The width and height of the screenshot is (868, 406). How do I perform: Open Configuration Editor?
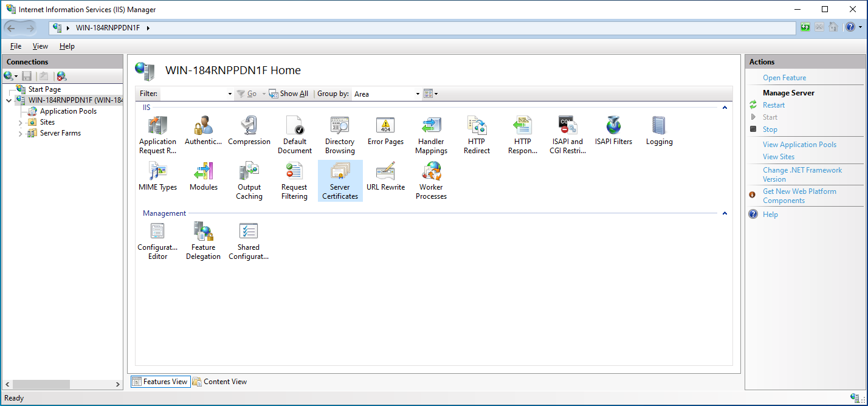pos(158,241)
